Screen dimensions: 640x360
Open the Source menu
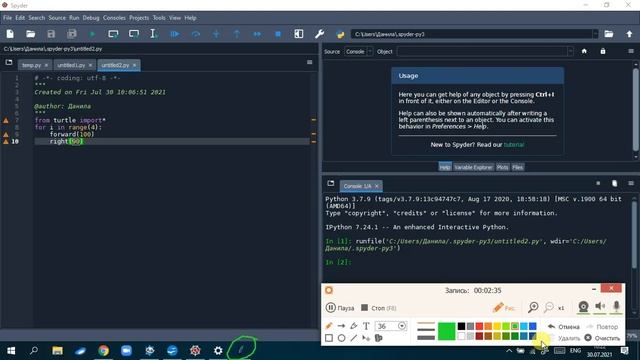pos(57,18)
